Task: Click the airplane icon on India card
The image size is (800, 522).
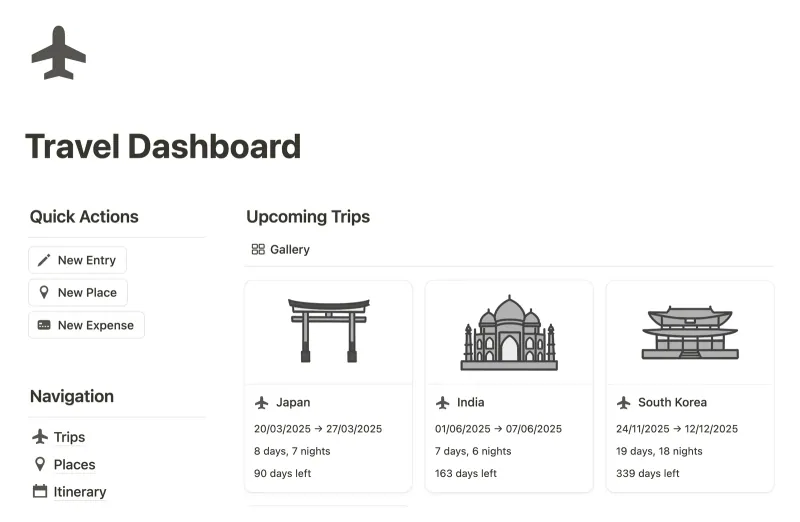Action: pyautogui.click(x=443, y=403)
